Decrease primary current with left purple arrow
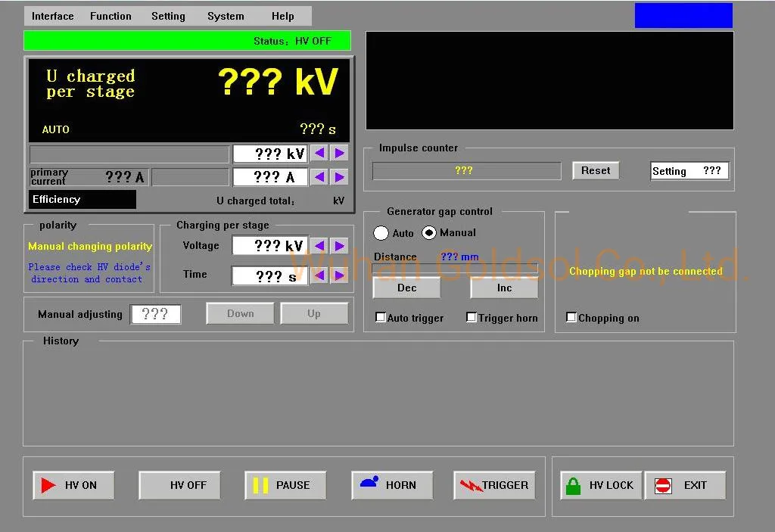Viewport: 775px width, 532px height. pyautogui.click(x=320, y=177)
